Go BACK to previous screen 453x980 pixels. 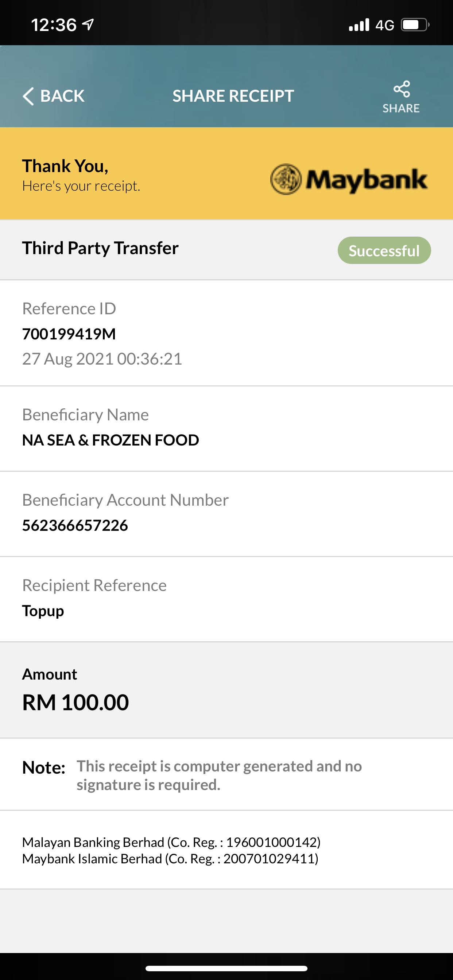coord(54,96)
